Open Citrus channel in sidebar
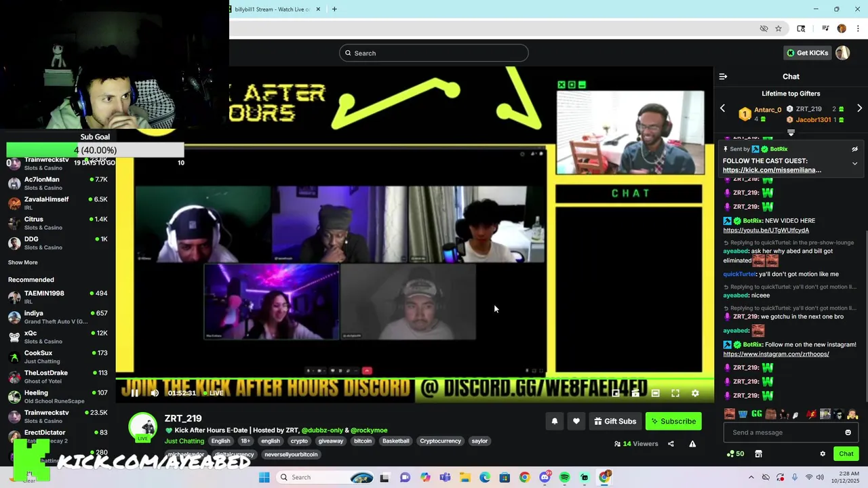 coord(58,223)
